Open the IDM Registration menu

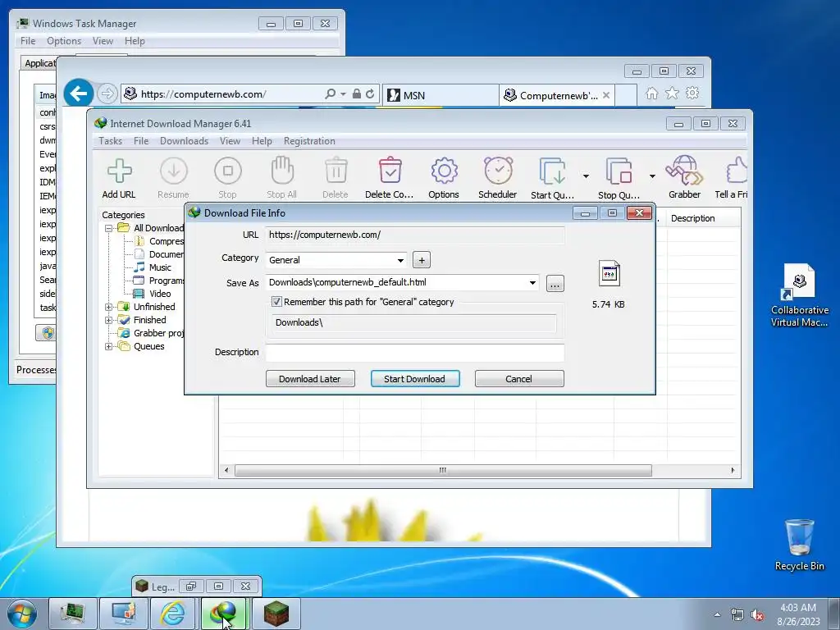pyautogui.click(x=309, y=141)
